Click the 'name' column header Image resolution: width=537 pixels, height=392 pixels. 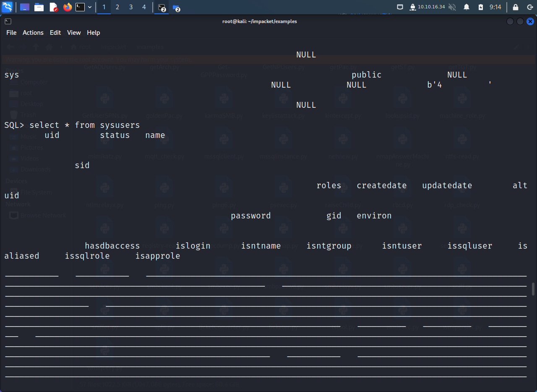pyautogui.click(x=155, y=135)
